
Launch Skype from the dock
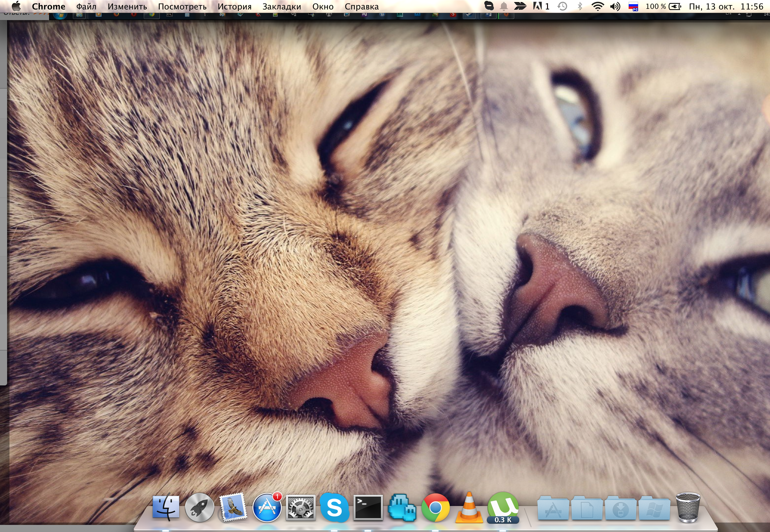coord(334,508)
